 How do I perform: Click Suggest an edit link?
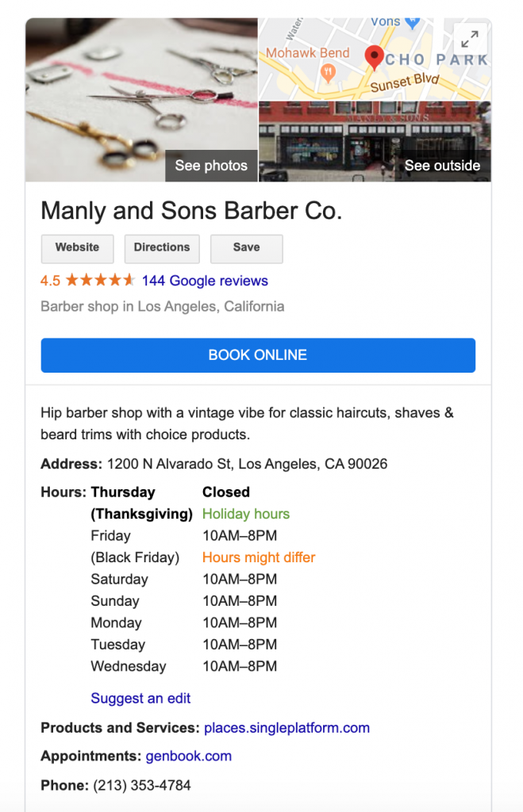click(140, 698)
